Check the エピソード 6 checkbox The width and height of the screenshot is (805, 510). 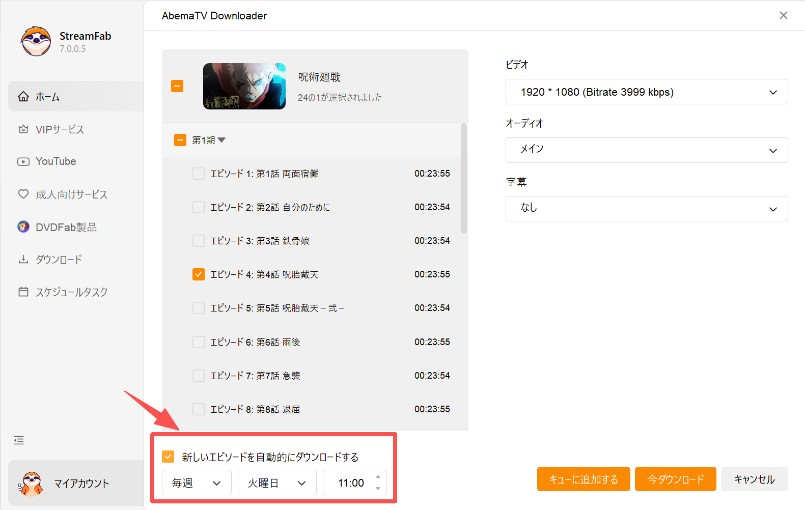(x=198, y=342)
